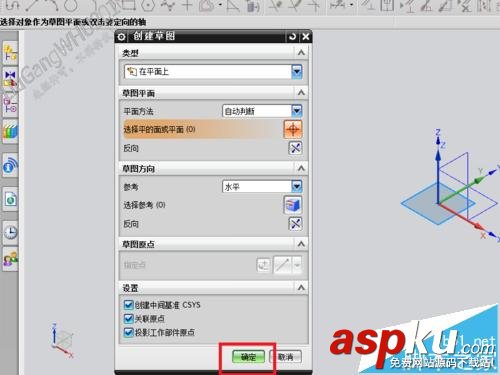This screenshot has width=500, height=375.
Task: Collapse the 草图方向 section
Action: point(301,168)
